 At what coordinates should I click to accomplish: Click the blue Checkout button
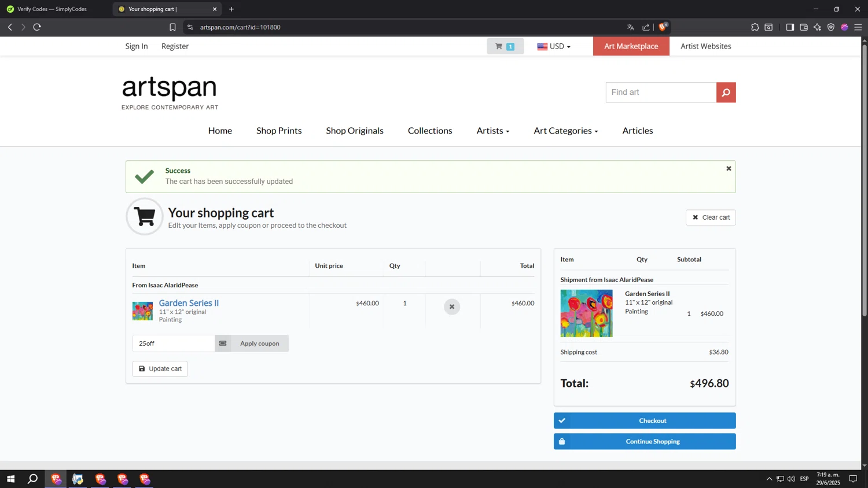coord(645,420)
